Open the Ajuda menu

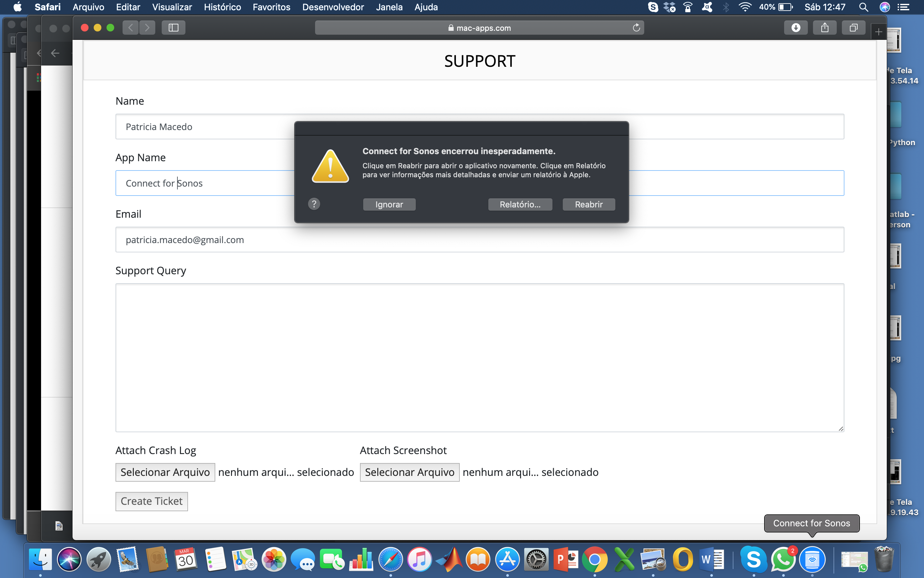coord(426,7)
